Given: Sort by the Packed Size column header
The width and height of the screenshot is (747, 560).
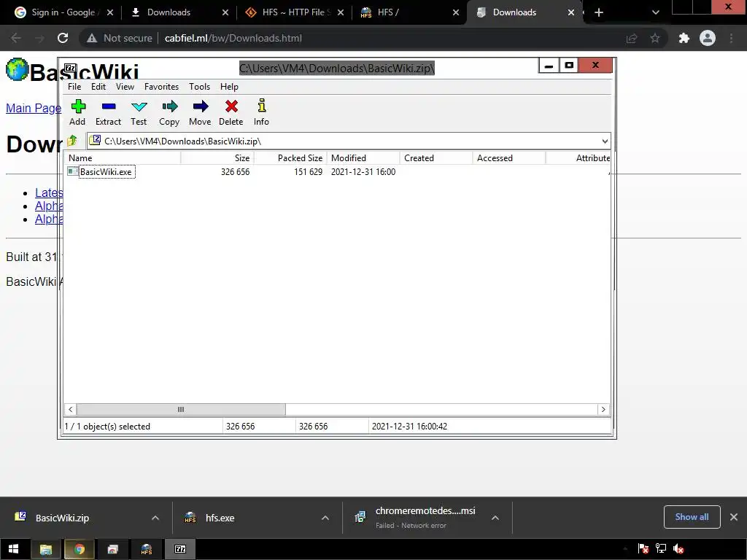Looking at the screenshot, I should pos(290,158).
